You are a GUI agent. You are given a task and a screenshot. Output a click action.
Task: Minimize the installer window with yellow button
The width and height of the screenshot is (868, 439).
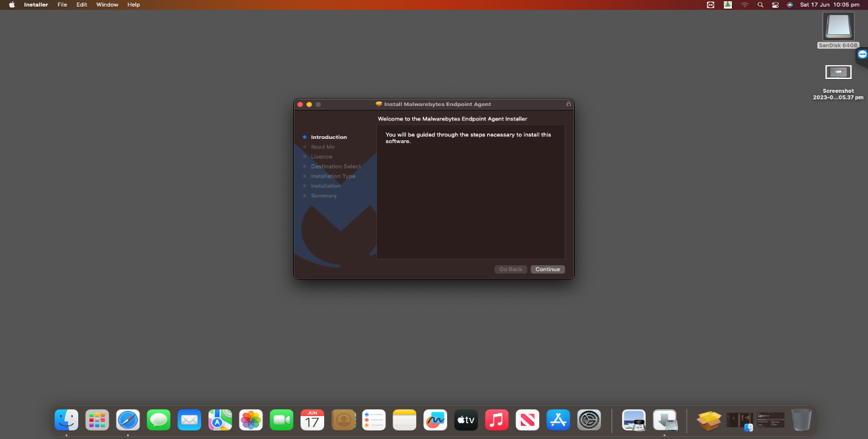(x=309, y=104)
